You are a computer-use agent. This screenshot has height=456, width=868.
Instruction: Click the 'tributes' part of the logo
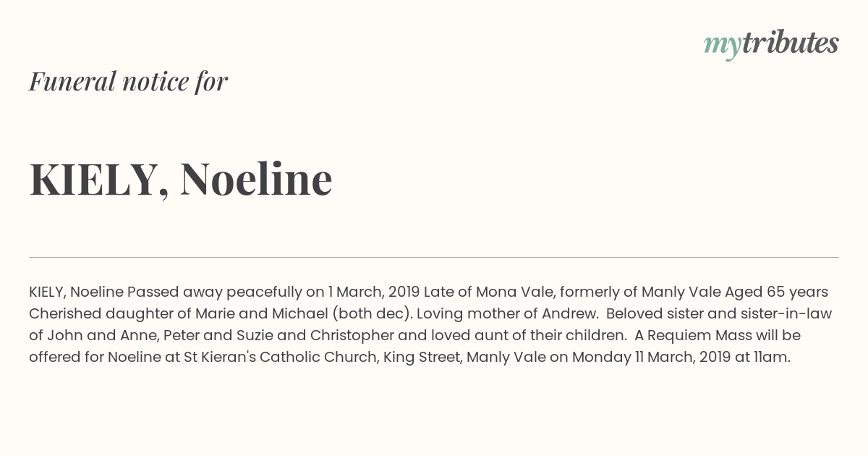click(x=791, y=43)
